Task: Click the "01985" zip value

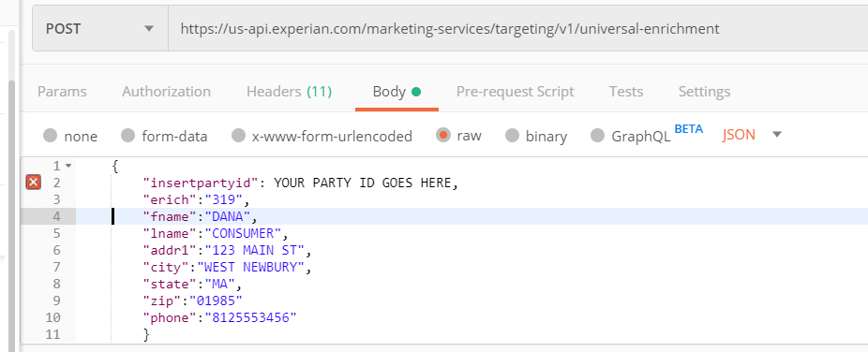Action: pyautogui.click(x=217, y=301)
